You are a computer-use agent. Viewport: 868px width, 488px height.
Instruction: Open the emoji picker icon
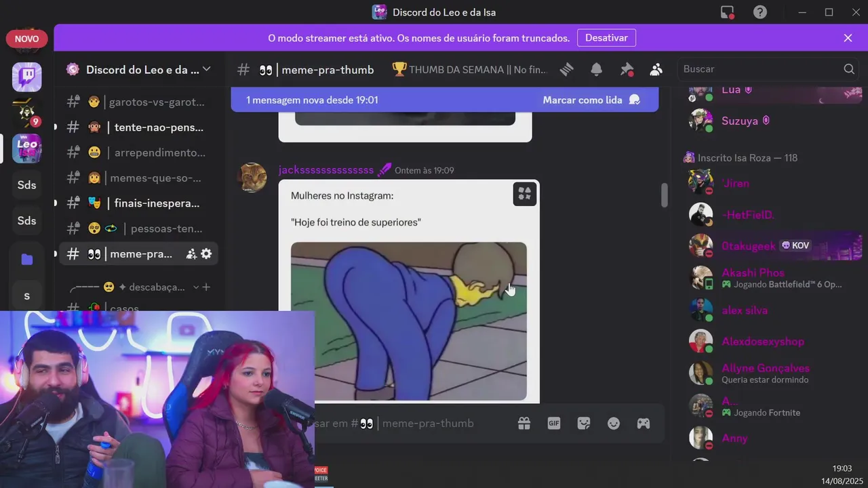click(x=614, y=424)
